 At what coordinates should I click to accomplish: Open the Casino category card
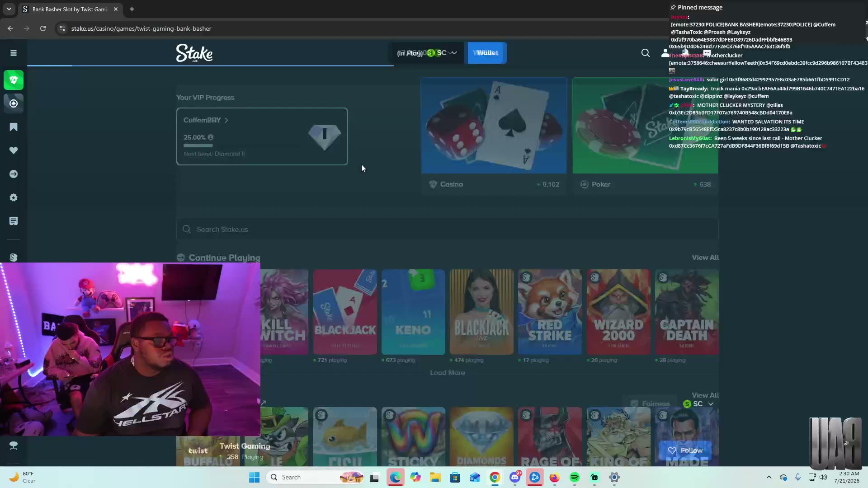494,136
